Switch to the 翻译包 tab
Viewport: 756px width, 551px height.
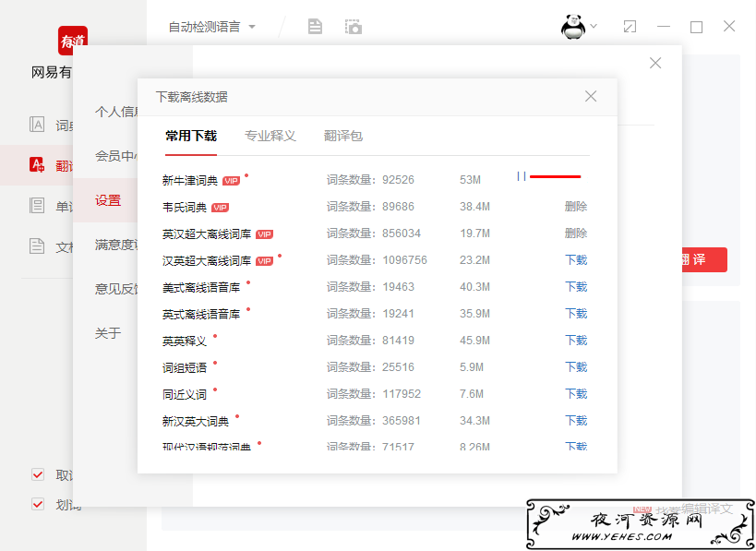343,136
